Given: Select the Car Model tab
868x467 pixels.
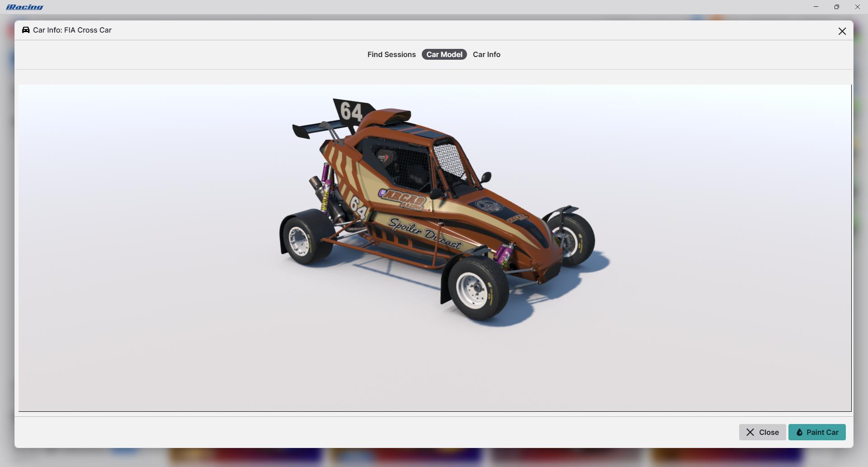Looking at the screenshot, I should pyautogui.click(x=444, y=54).
